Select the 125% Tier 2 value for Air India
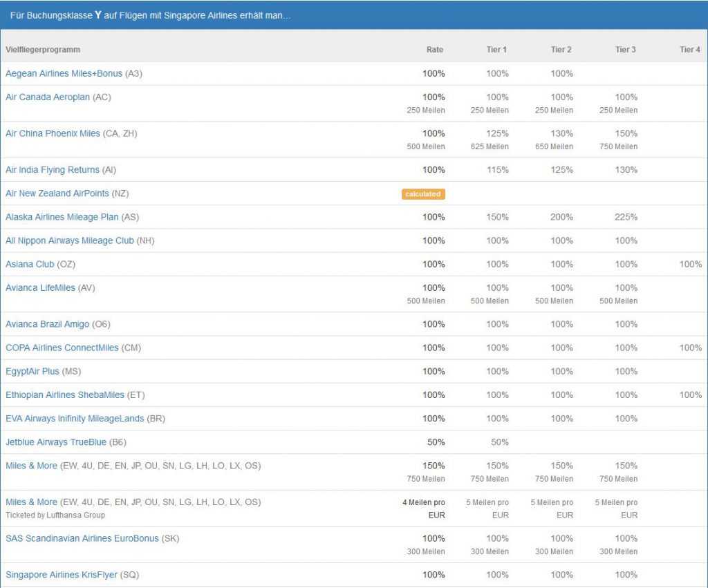This screenshot has height=588, width=708. [561, 170]
